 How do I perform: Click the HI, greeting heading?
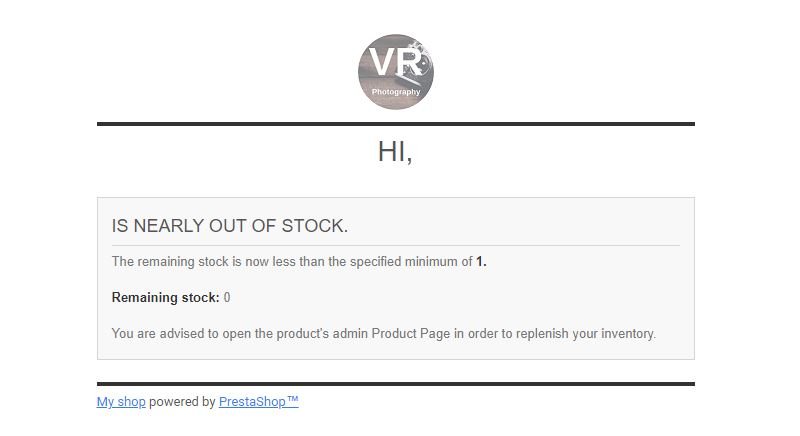395,152
